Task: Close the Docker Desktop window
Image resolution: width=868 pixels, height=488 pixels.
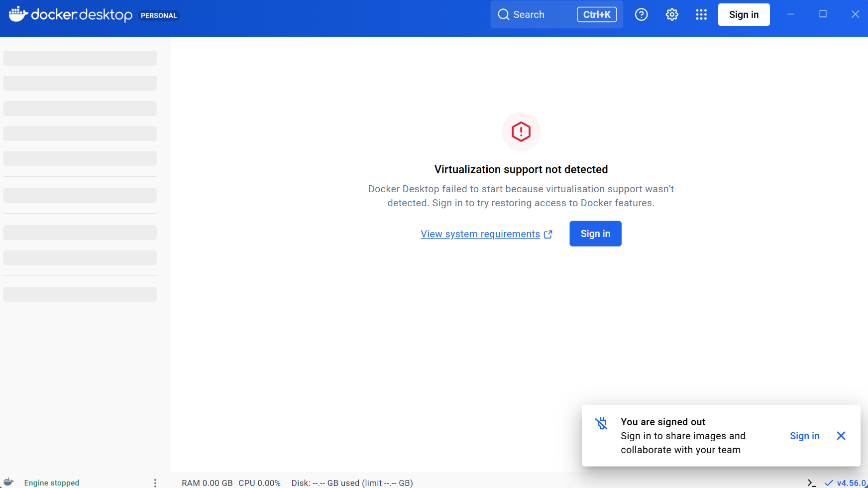Action: coord(855,14)
